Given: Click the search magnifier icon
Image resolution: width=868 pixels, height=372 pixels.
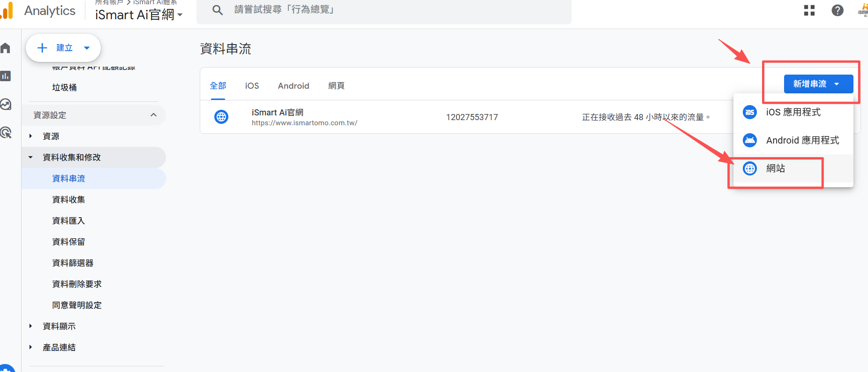Looking at the screenshot, I should coord(217,10).
